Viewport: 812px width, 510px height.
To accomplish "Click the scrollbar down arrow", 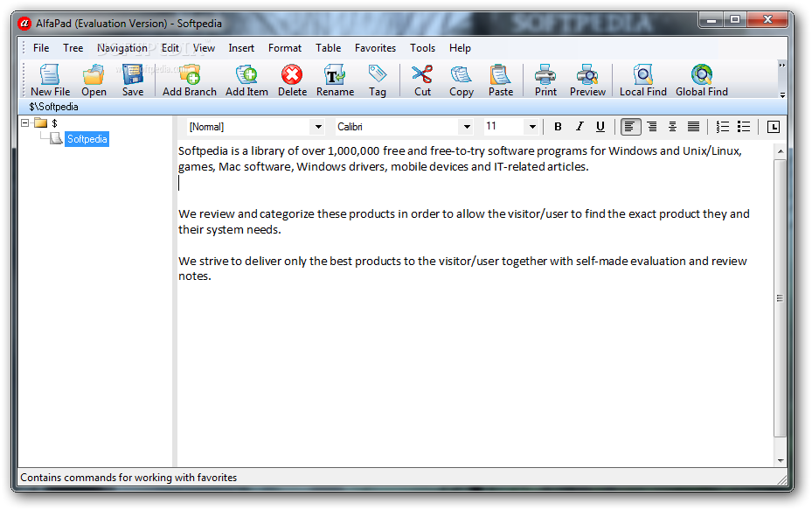I will click(780, 461).
